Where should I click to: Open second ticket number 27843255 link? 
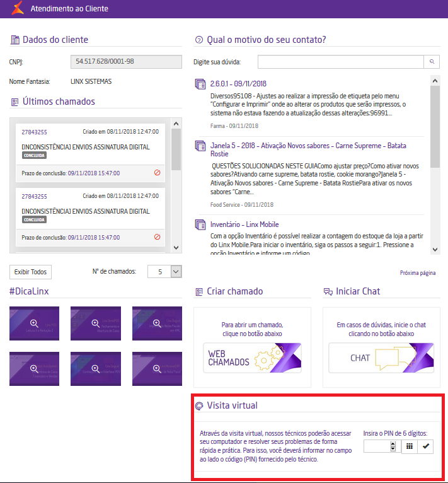pyautogui.click(x=34, y=197)
